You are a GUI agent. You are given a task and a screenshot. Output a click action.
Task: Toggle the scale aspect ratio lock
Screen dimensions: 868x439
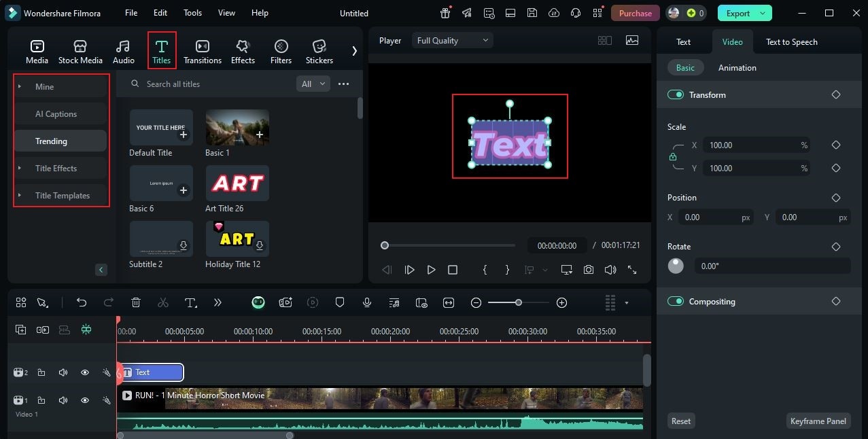click(x=673, y=157)
